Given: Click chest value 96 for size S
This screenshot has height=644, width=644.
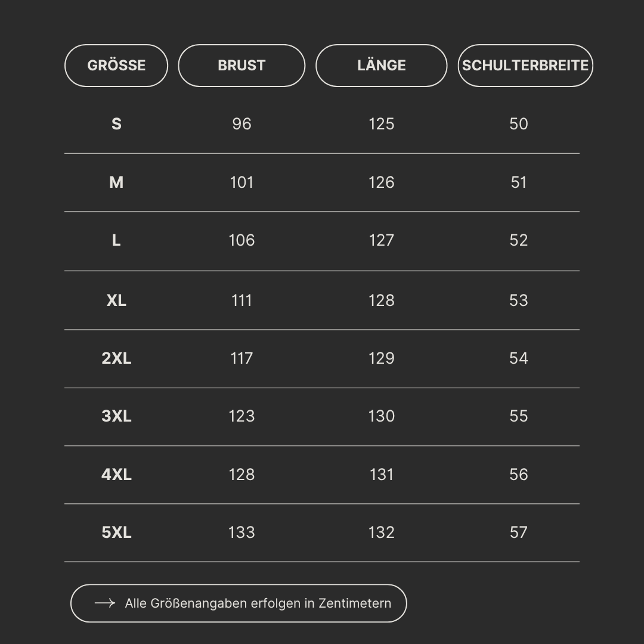Looking at the screenshot, I should pos(241,124).
